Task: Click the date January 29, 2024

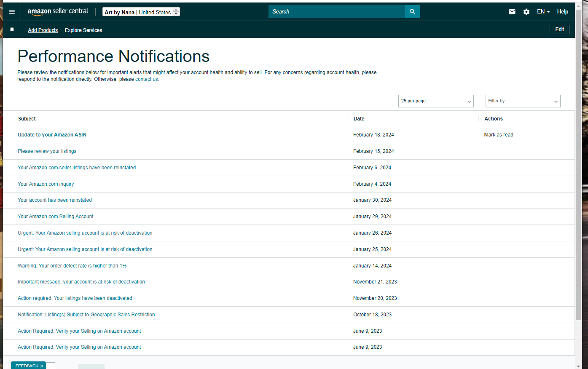Action: (x=373, y=217)
